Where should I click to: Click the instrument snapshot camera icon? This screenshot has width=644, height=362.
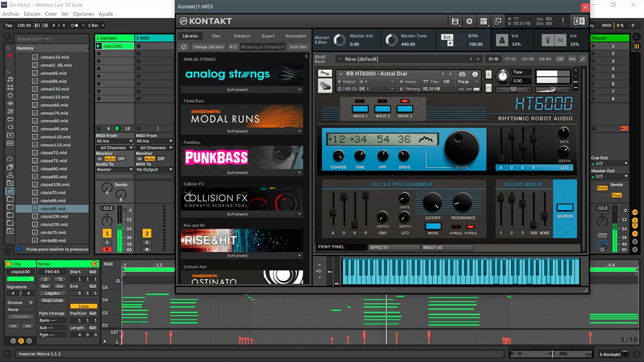(463, 74)
